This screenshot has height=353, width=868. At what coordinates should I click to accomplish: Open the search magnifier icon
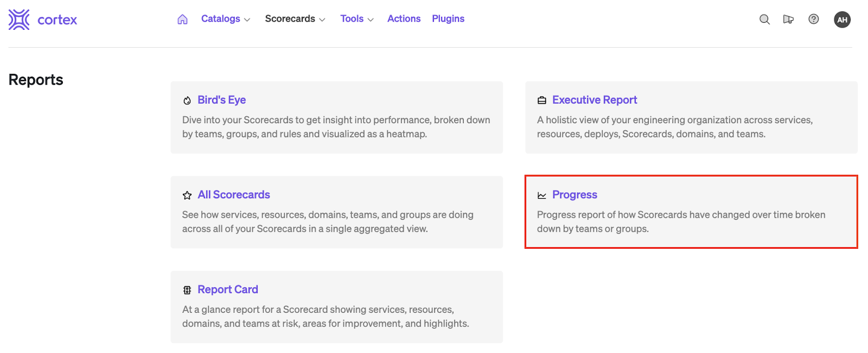[764, 20]
